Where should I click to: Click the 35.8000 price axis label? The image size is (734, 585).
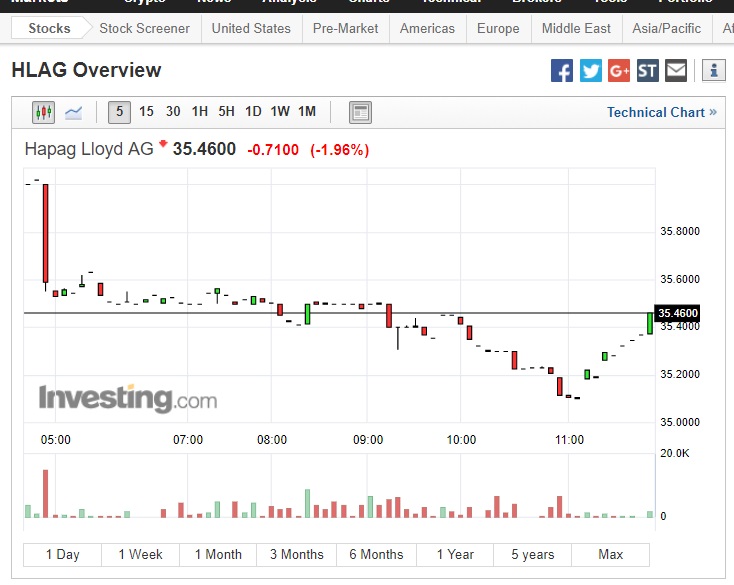coord(680,231)
